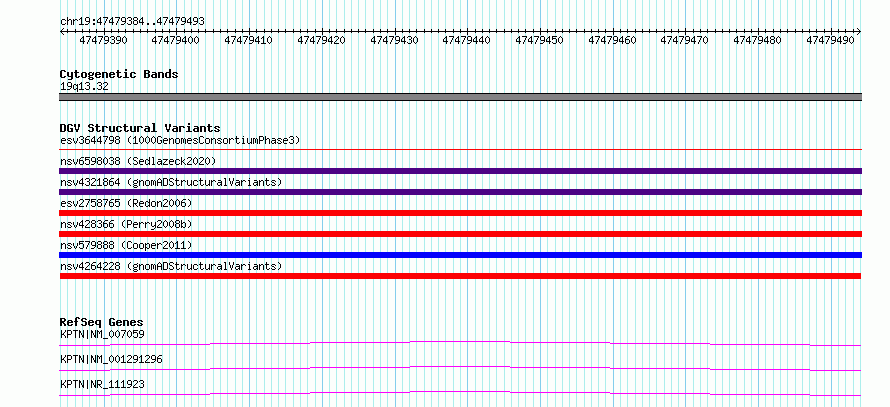Click ruler position label 47479440
890x407 pixels.
coord(467,40)
